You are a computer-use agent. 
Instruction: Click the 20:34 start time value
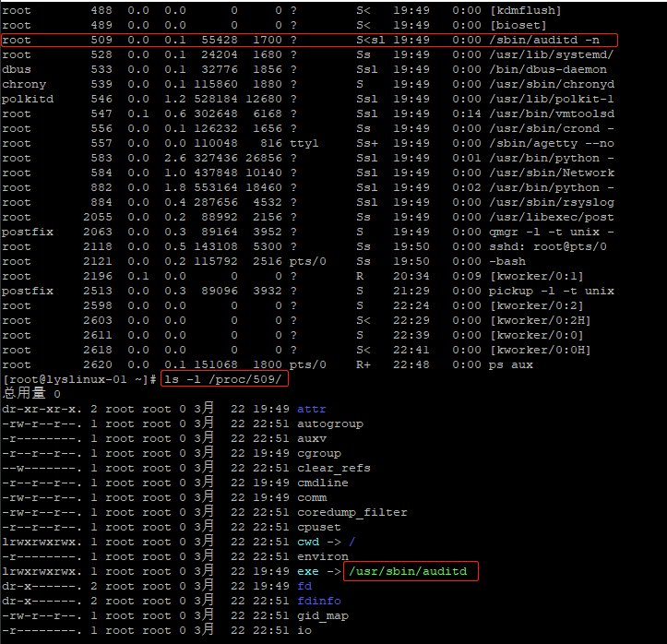411,276
